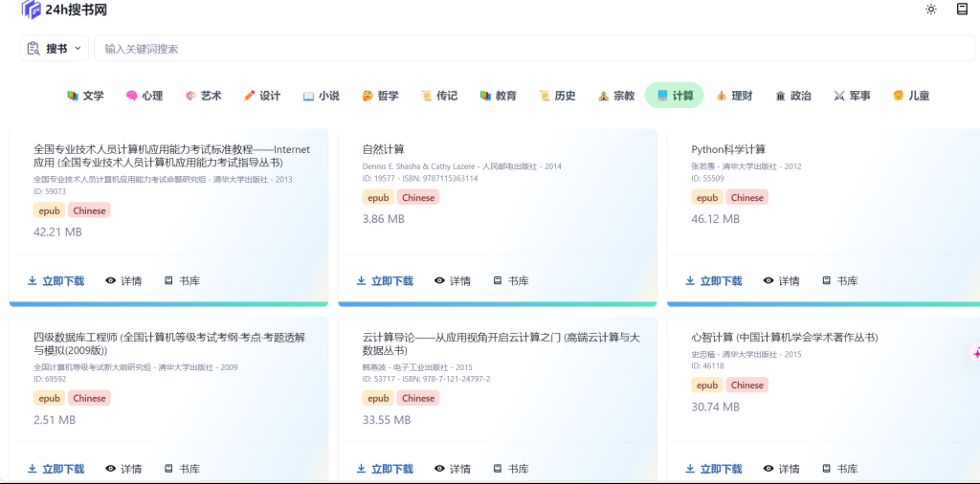Click the ISBN: 978-7-121-24797-2 text

click(449, 379)
